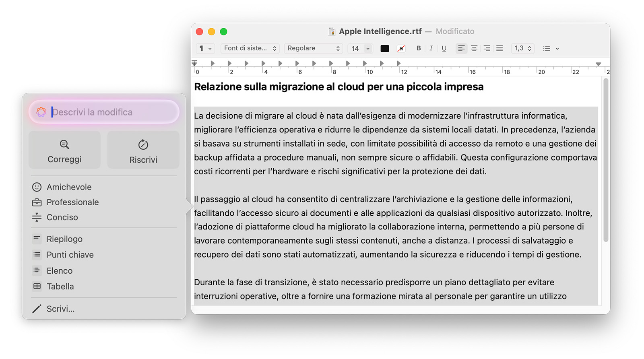The width and height of the screenshot is (644, 359).
Task: Click the Riscrivi rewrite button
Action: coord(143,150)
